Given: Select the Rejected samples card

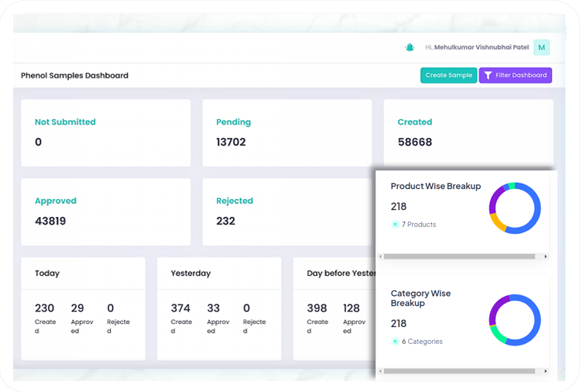Looking at the screenshot, I should [287, 211].
